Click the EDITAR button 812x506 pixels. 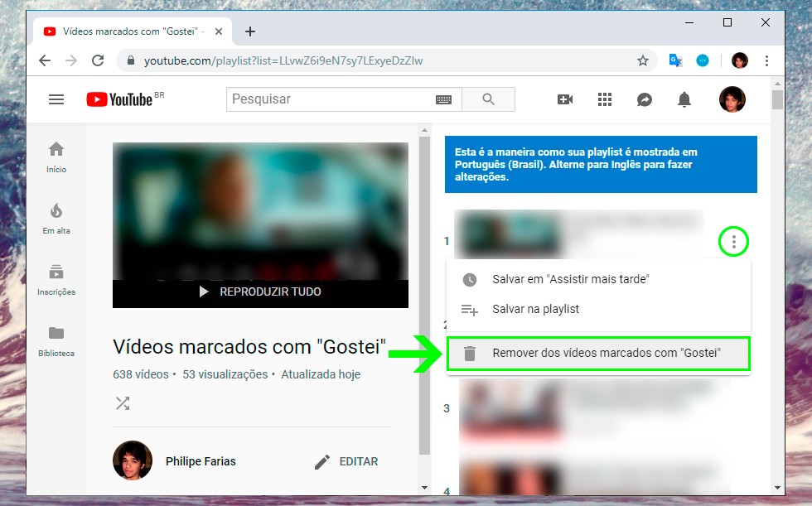pyautogui.click(x=346, y=461)
